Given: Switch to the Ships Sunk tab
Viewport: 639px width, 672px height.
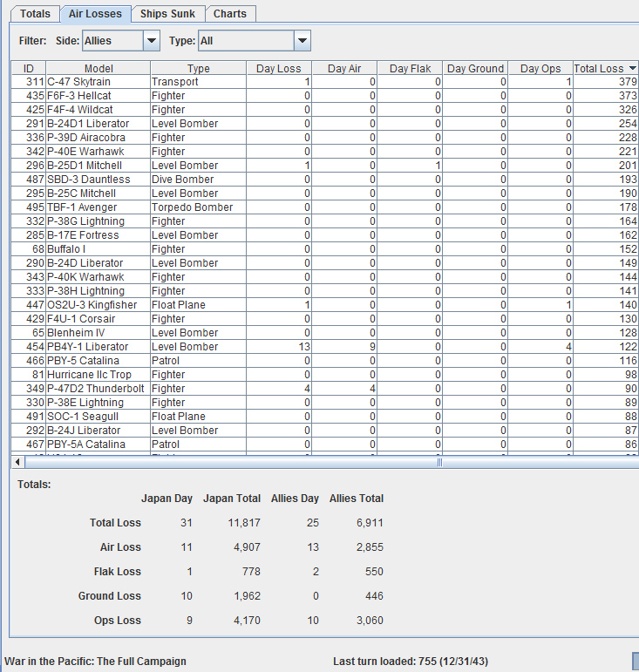Looking at the screenshot, I should point(167,14).
